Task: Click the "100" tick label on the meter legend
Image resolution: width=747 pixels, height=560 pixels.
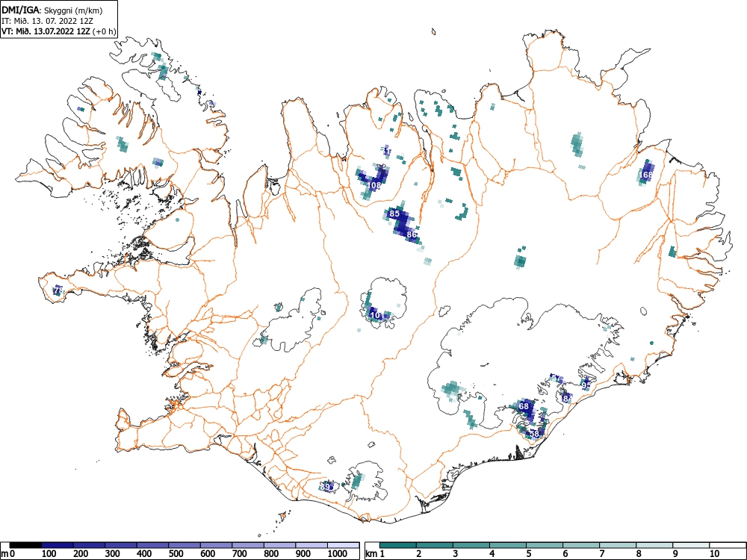Action: coord(49,553)
